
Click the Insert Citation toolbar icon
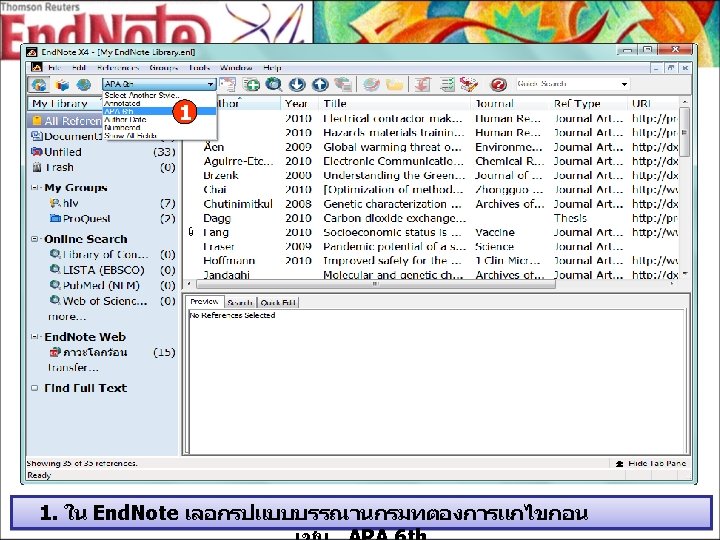pyautogui.click(x=422, y=84)
